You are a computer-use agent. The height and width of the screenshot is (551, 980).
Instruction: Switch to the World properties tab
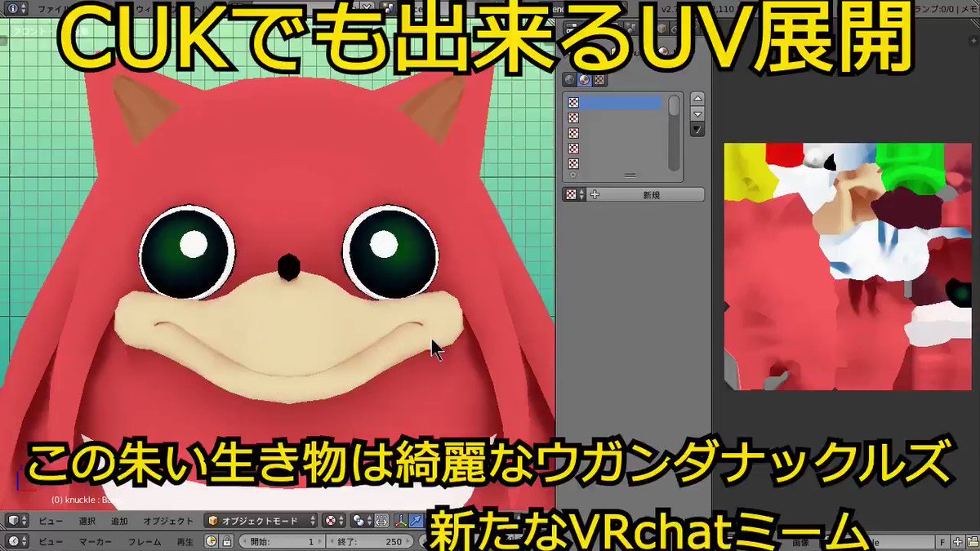click(x=569, y=79)
